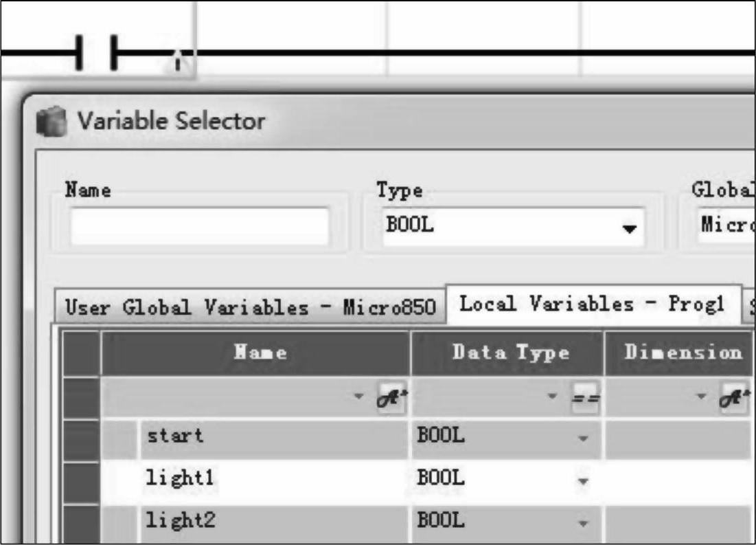Select the row header for the light1 variable
Screen dimensions: 756x545
[82, 479]
